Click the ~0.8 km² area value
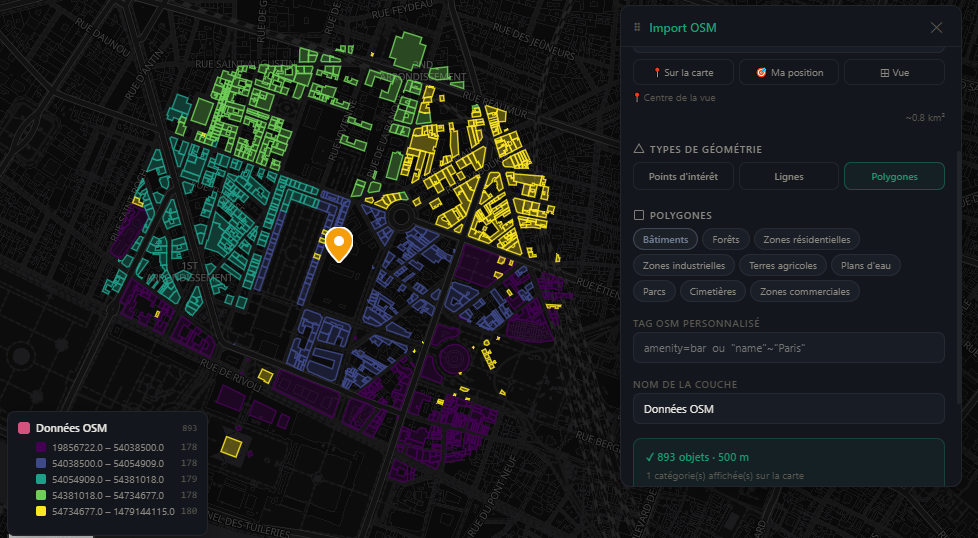The width and height of the screenshot is (978, 538). [x=925, y=117]
